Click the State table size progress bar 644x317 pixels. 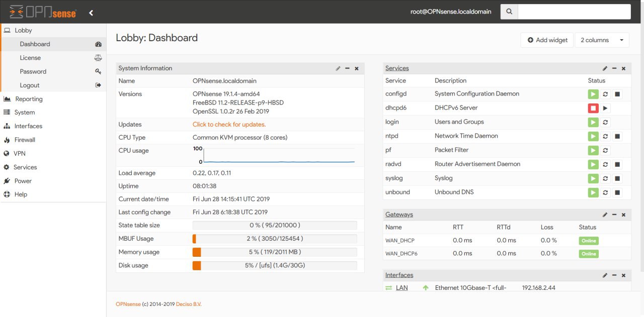click(x=275, y=226)
